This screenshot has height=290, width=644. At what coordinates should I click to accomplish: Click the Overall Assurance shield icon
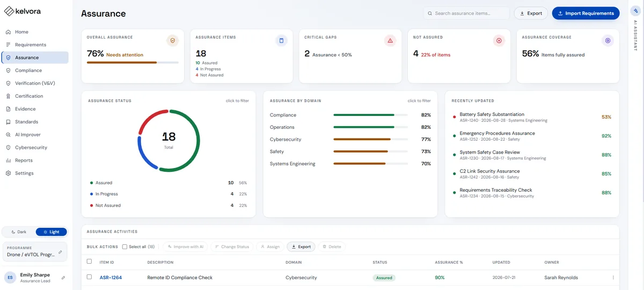coord(172,40)
